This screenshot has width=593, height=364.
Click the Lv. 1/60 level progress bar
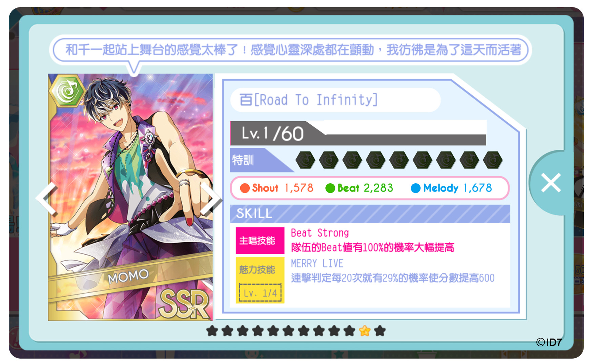pos(358,133)
